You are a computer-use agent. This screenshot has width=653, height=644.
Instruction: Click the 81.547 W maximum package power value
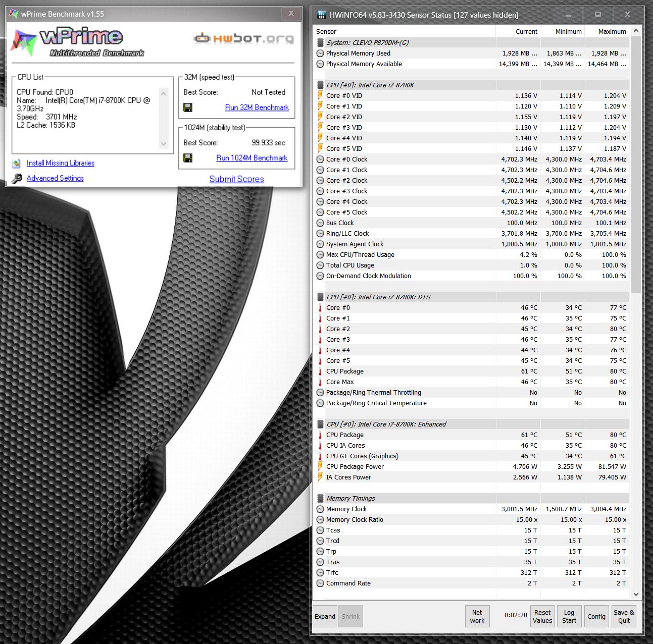tap(612, 466)
